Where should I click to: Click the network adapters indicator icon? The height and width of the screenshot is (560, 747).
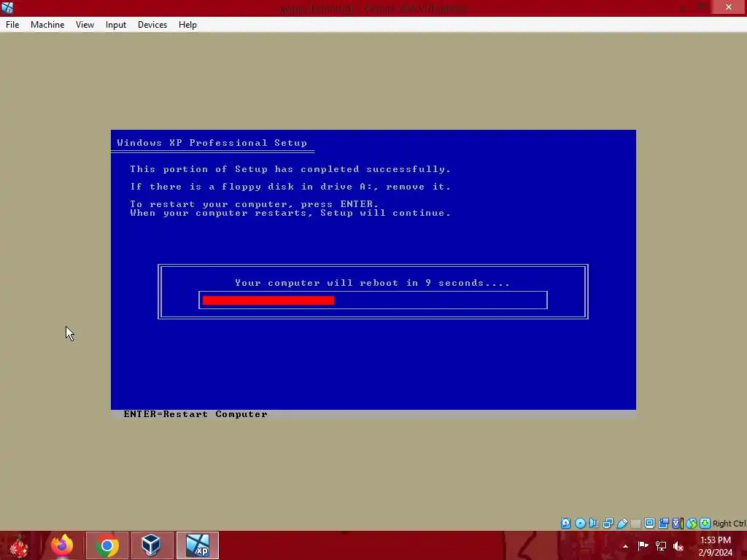coord(608,524)
